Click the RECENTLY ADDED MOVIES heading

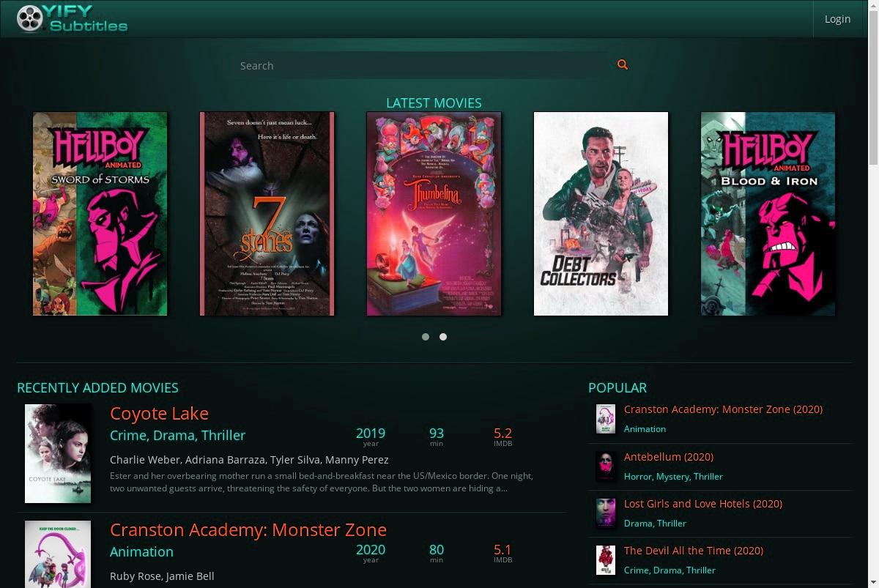[x=97, y=388]
